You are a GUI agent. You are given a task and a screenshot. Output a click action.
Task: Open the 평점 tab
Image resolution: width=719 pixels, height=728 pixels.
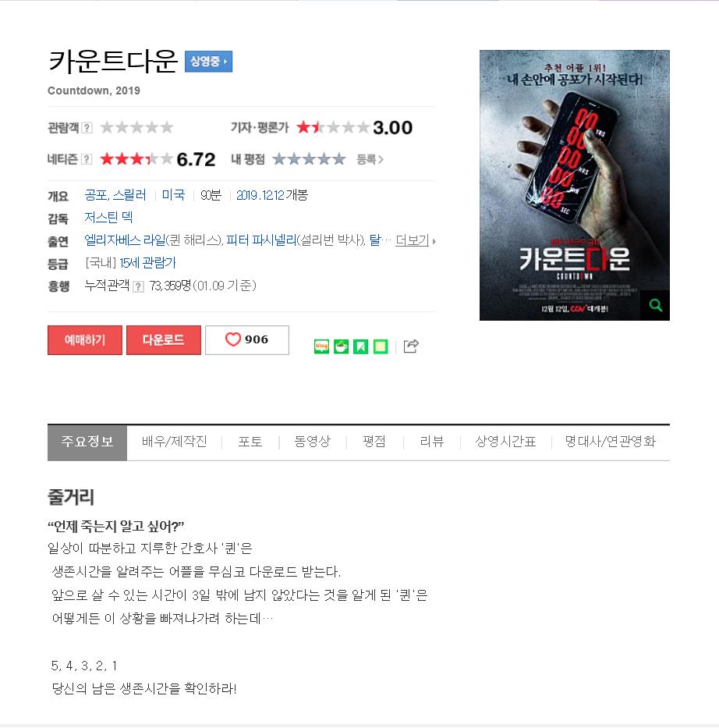pos(374,442)
